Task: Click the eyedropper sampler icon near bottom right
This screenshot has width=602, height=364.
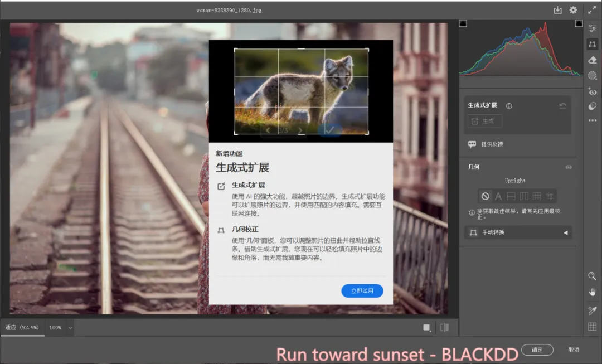Action: (593, 310)
